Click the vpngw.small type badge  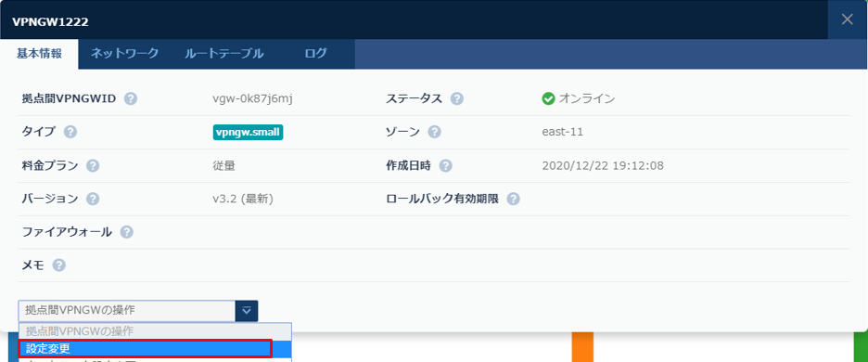(x=248, y=133)
